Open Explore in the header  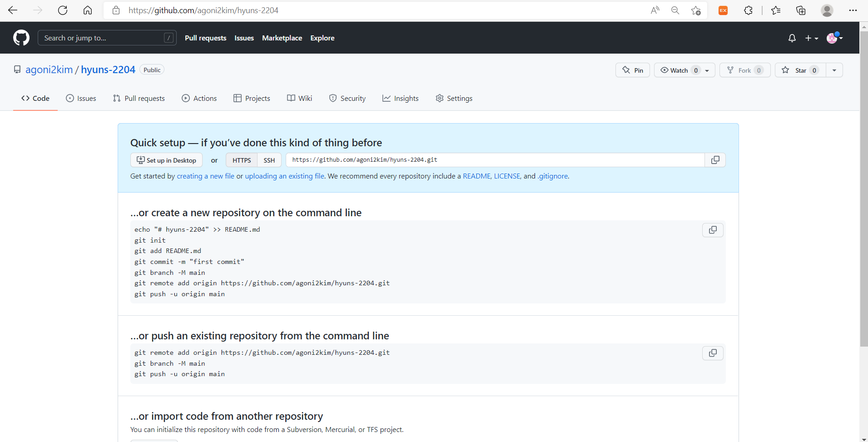[x=322, y=38]
